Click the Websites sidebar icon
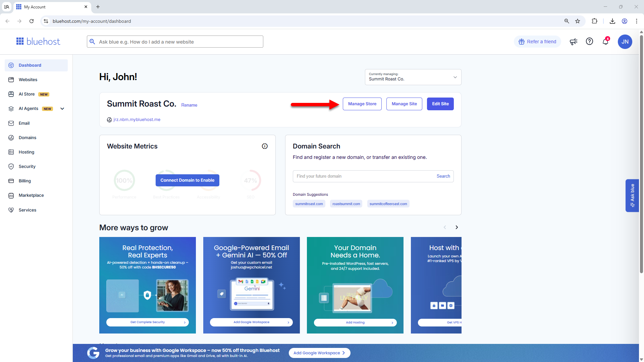The image size is (644, 362). pos(11,80)
